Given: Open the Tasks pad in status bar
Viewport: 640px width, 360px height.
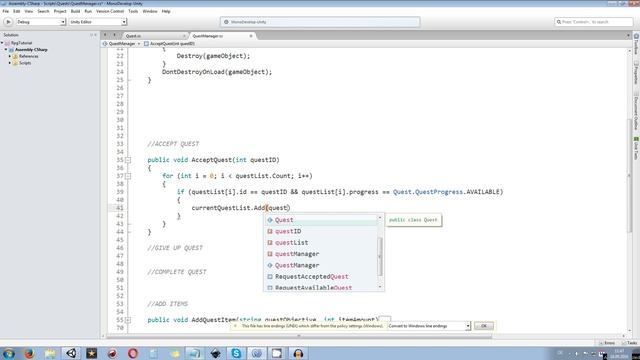Looking at the screenshot, I should 629,343.
